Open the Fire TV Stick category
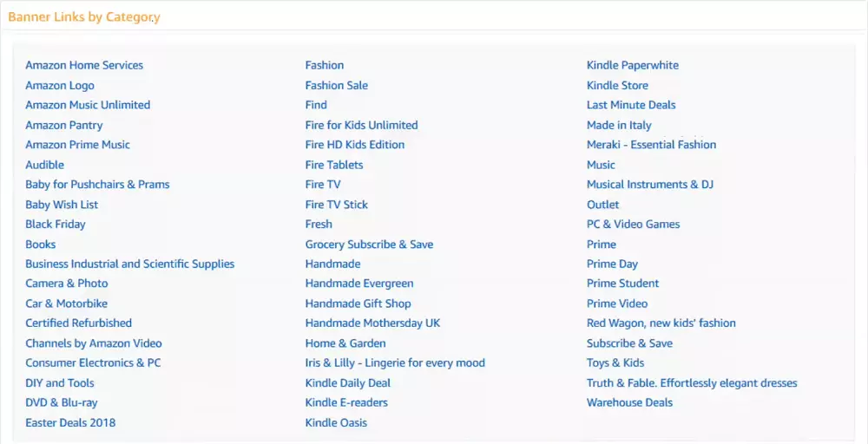 (337, 205)
